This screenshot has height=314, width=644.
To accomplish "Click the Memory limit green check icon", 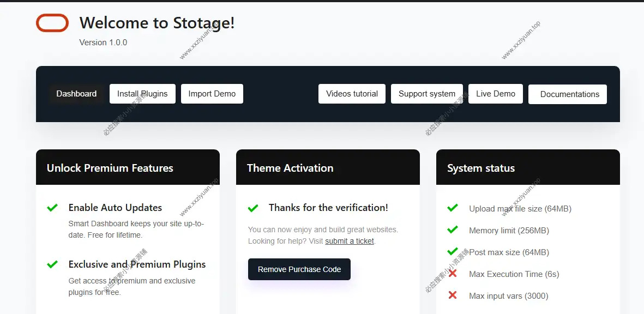I will 453,230.
